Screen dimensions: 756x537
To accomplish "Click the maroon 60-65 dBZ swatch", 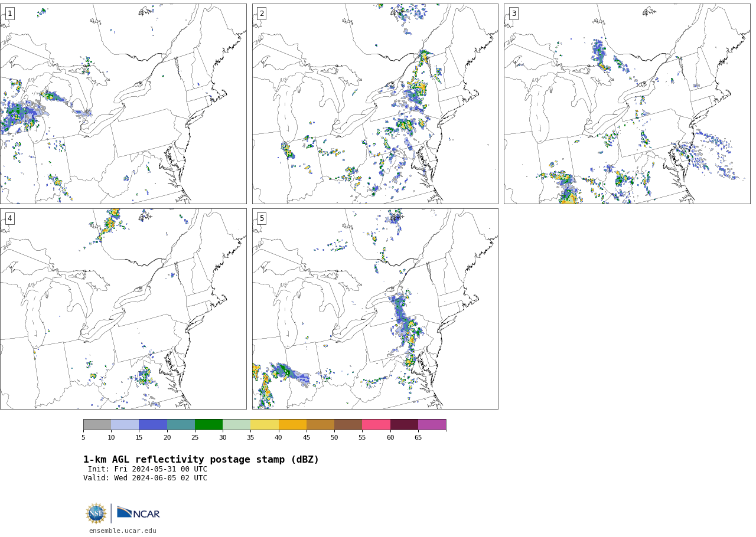I will pos(404,425).
